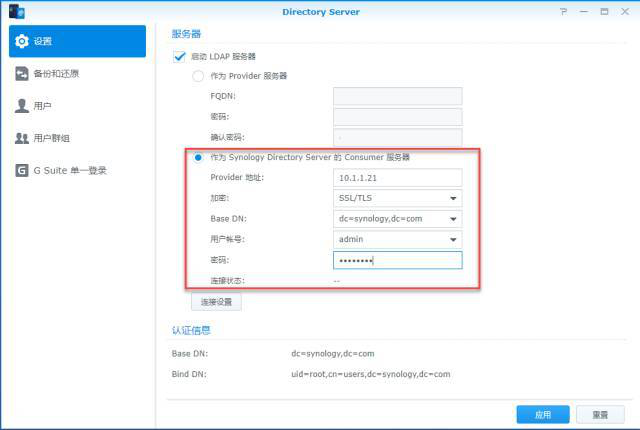Click the Provider 地址 field 10.1.1.21
Image resolution: width=640 pixels, height=430 pixels.
pyautogui.click(x=398, y=178)
